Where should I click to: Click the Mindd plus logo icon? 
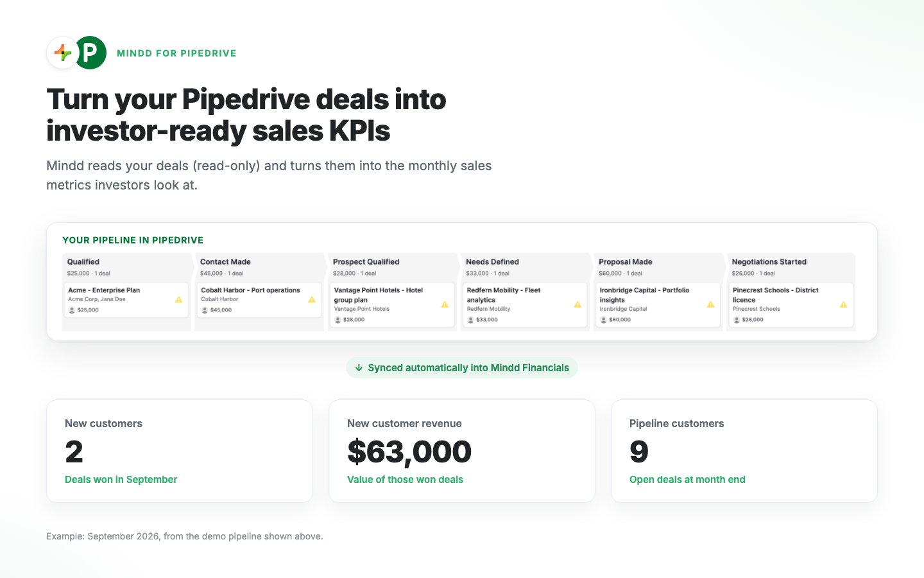(x=62, y=53)
